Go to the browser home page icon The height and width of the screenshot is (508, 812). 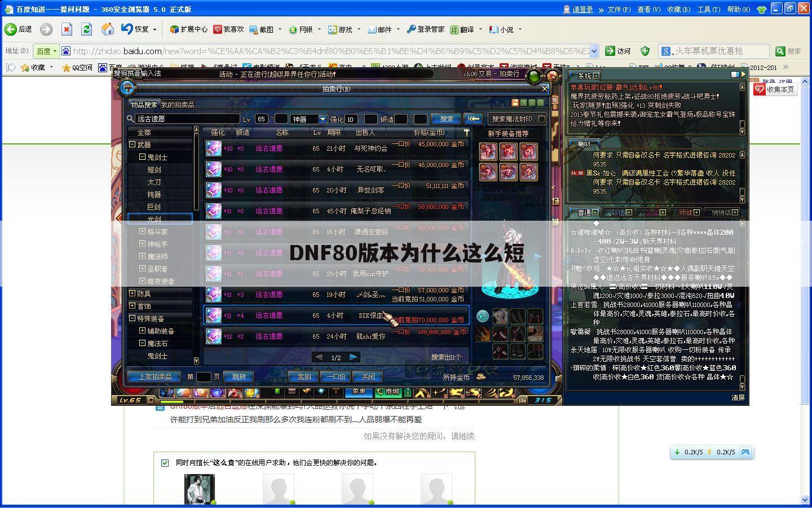tap(107, 29)
